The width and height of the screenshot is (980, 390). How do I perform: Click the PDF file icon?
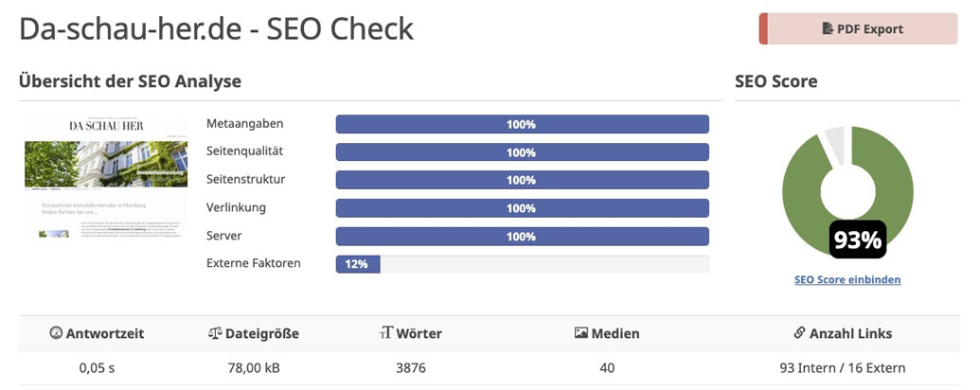[828, 29]
